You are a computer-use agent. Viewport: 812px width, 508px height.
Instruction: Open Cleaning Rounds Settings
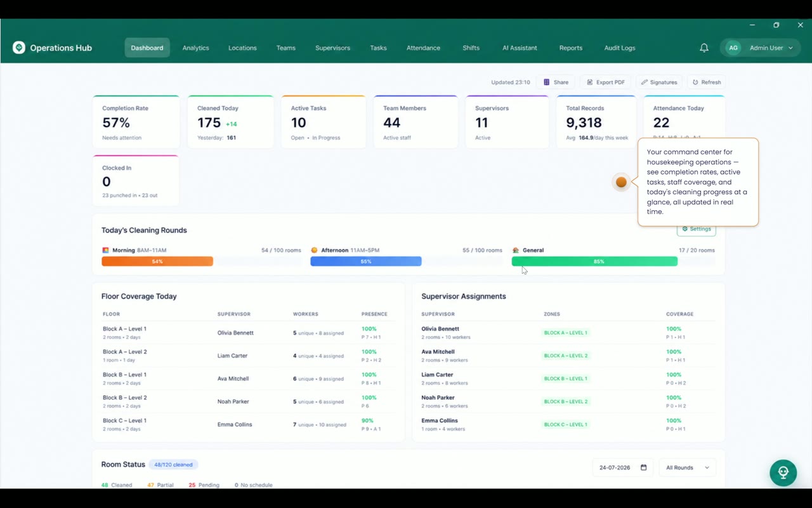(697, 229)
